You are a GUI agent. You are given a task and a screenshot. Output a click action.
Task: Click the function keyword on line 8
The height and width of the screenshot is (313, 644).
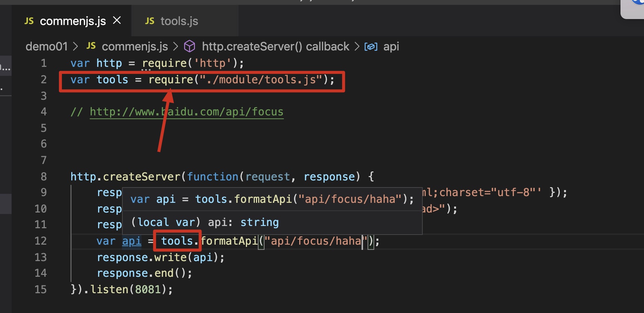tap(213, 176)
